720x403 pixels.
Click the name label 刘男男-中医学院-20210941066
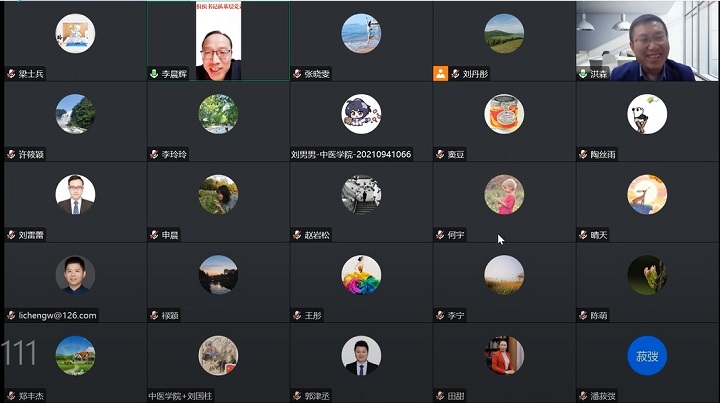[x=351, y=154]
